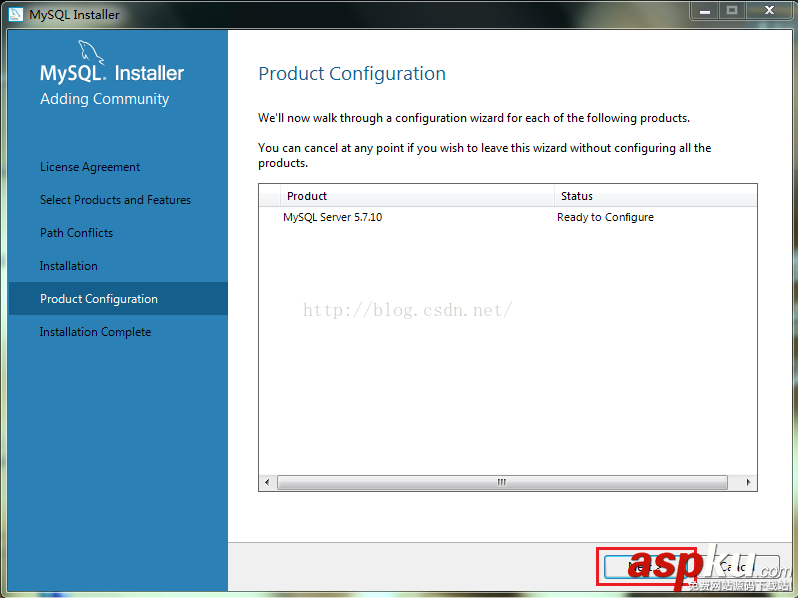The image size is (798, 598).
Task: Click the horizontal scrollbar thumb
Action: coord(502,482)
